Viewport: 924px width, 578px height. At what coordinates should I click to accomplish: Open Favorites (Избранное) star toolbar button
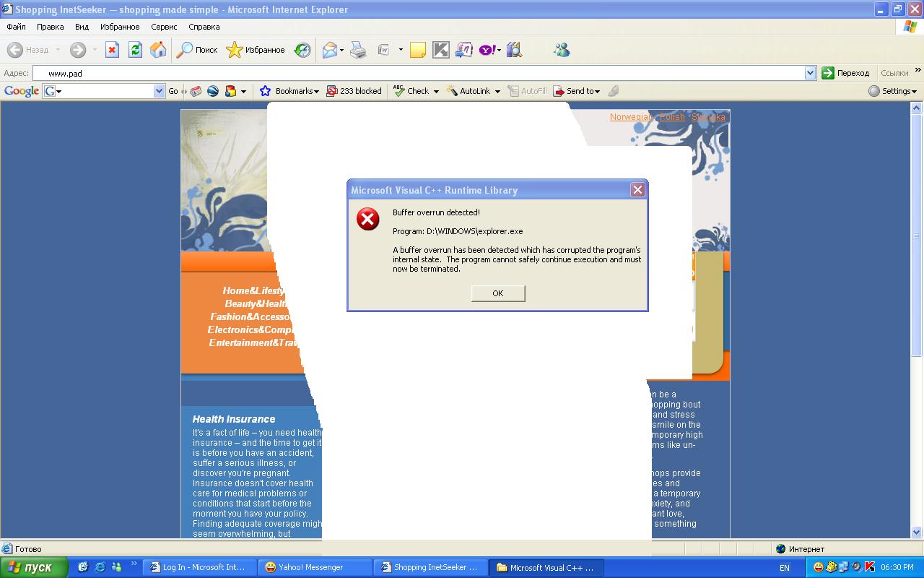click(x=256, y=50)
